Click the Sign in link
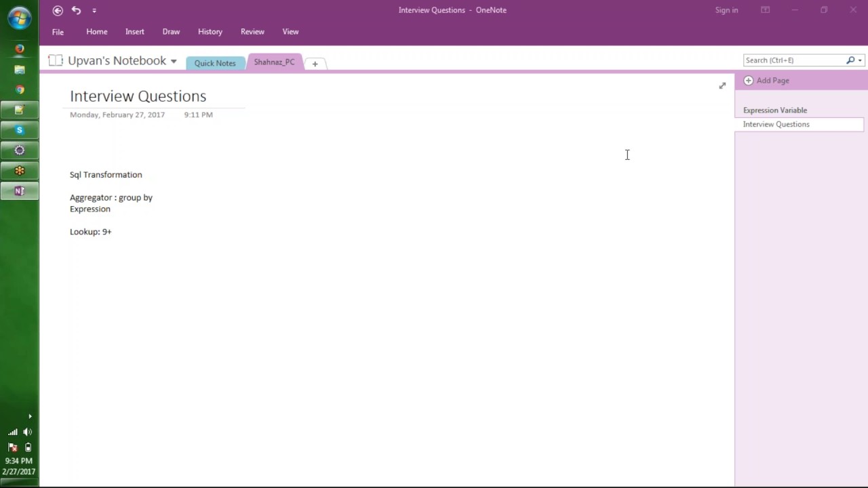This screenshot has height=488, width=868. [726, 10]
